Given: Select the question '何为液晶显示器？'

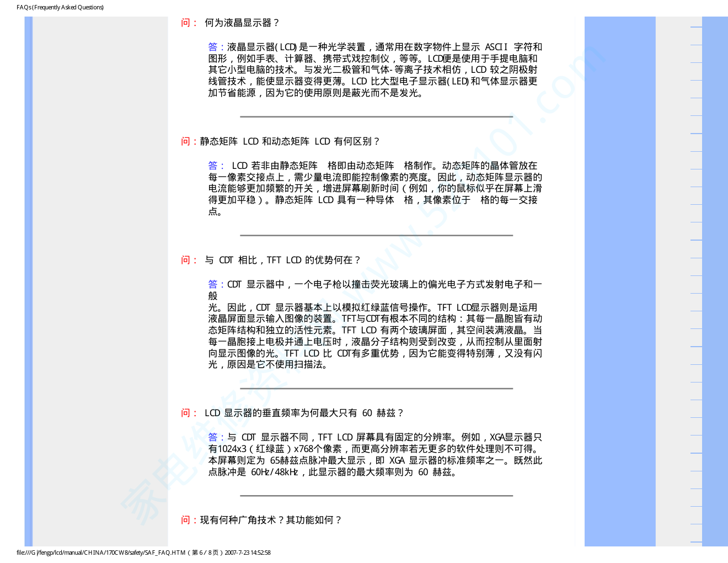Looking at the screenshot, I should [x=242, y=23].
